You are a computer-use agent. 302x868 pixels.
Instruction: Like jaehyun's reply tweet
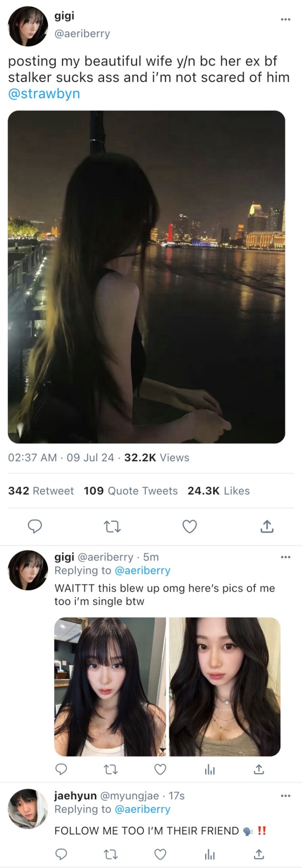click(x=160, y=854)
